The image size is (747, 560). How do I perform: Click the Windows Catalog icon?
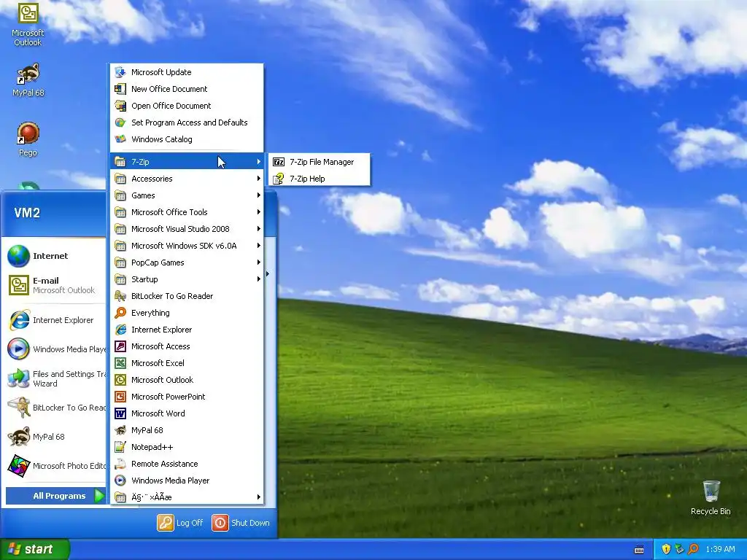click(120, 139)
